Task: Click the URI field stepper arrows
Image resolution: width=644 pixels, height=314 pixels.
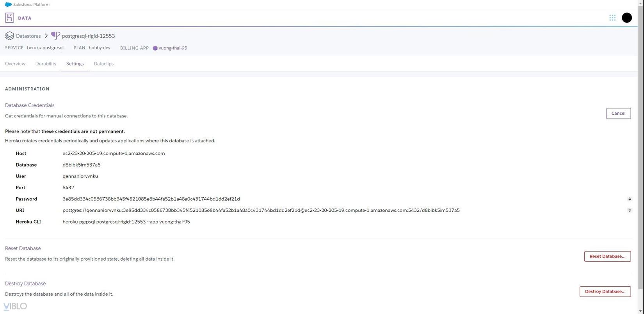Action: pyautogui.click(x=630, y=210)
